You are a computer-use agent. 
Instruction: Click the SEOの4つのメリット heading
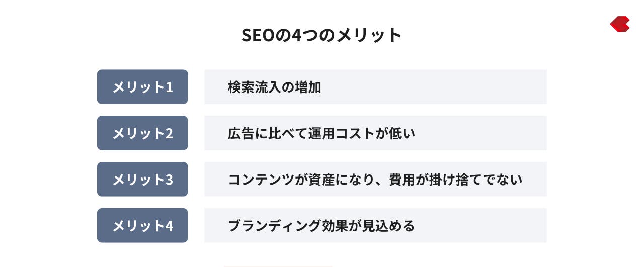[x=322, y=35]
